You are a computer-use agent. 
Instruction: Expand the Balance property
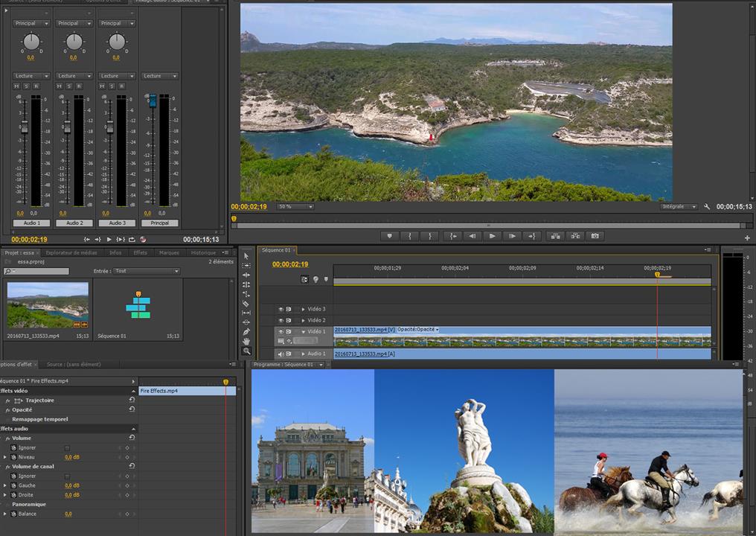point(4,514)
